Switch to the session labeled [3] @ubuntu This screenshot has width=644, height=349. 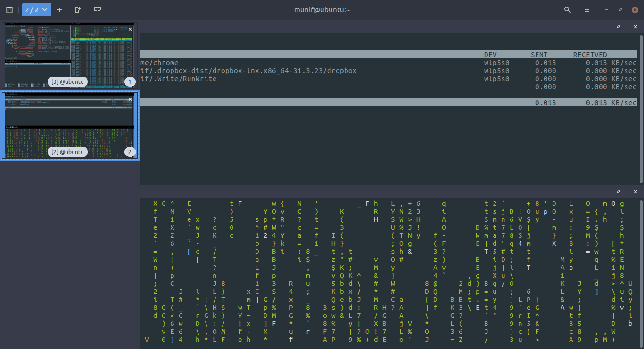[68, 81]
